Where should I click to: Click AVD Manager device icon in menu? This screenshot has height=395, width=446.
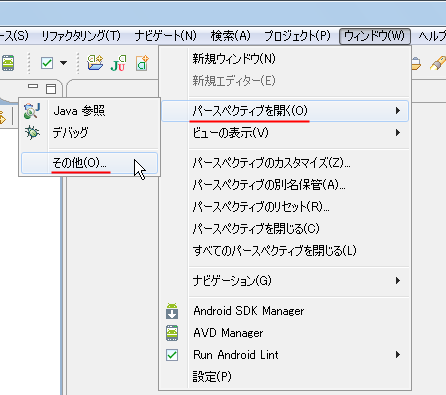click(172, 333)
